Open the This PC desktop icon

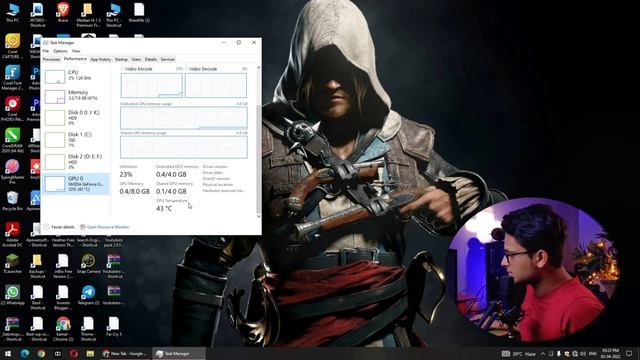(x=12, y=12)
